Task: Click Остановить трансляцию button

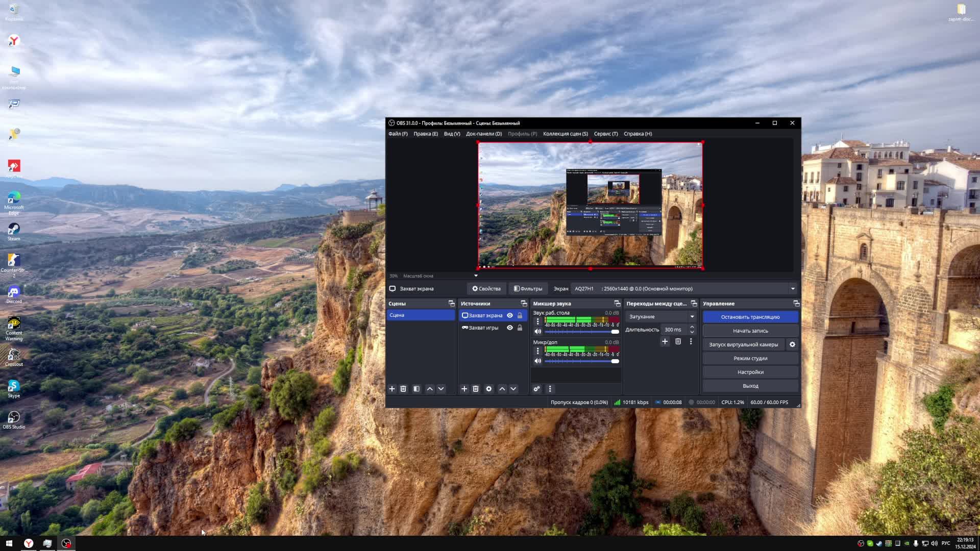Action: click(x=750, y=317)
